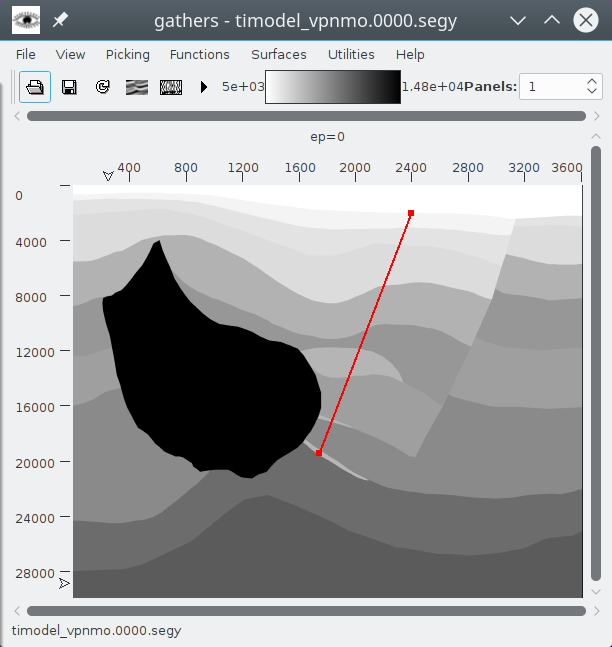Click the save floppy disk icon
The width and height of the screenshot is (612, 647).
[x=69, y=87]
